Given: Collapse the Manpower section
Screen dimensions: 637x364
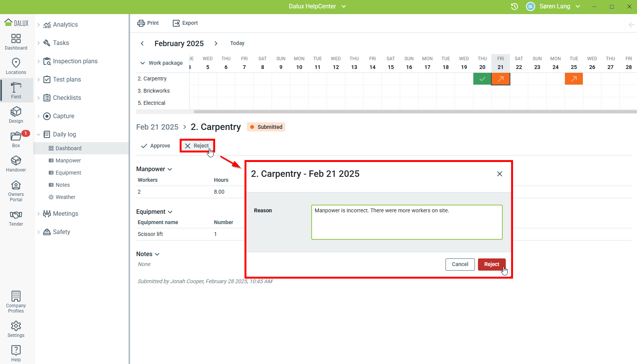Looking at the screenshot, I should click(x=170, y=169).
